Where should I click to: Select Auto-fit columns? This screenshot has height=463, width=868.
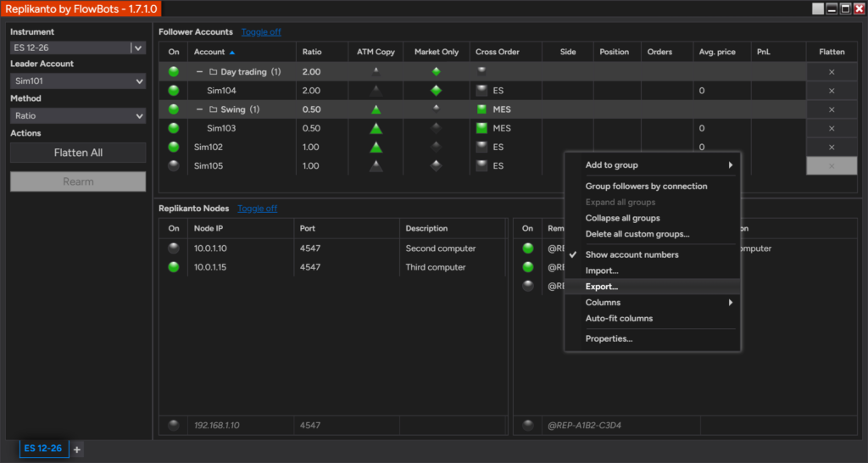pyautogui.click(x=652, y=319)
